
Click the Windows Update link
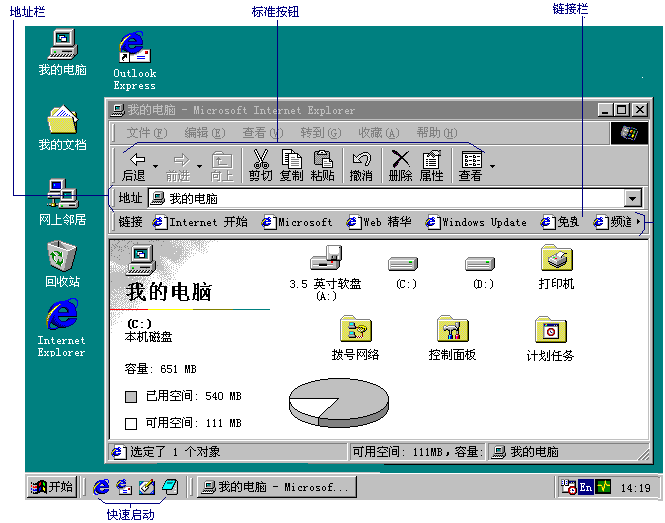(x=476, y=222)
